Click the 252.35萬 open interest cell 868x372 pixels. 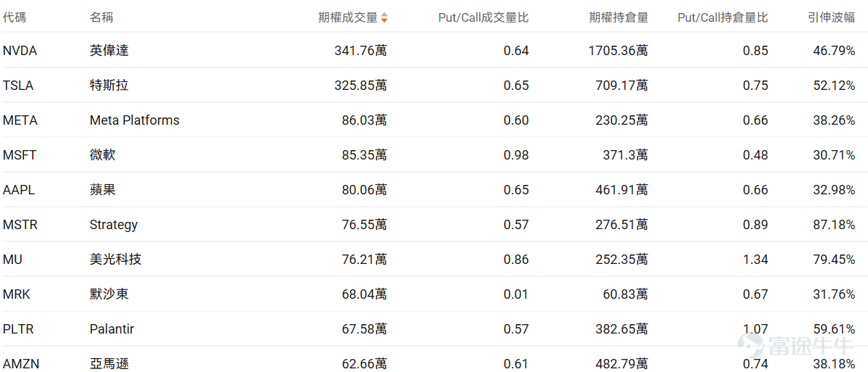pos(621,260)
